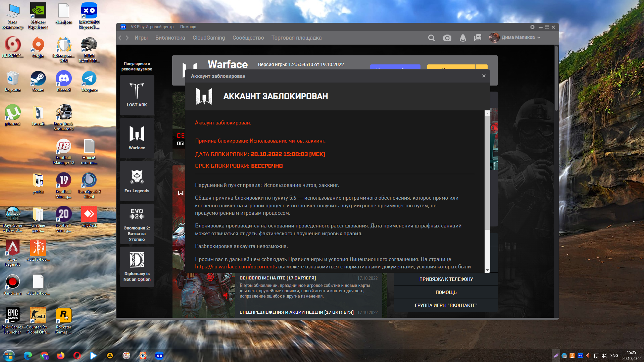
Task: Open Firefox from the taskbar
Action: click(x=61, y=356)
